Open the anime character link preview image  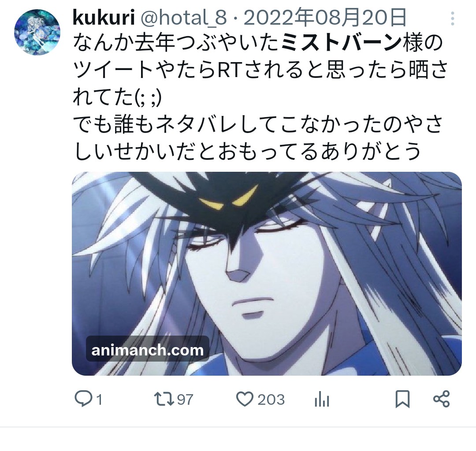pyautogui.click(x=267, y=274)
